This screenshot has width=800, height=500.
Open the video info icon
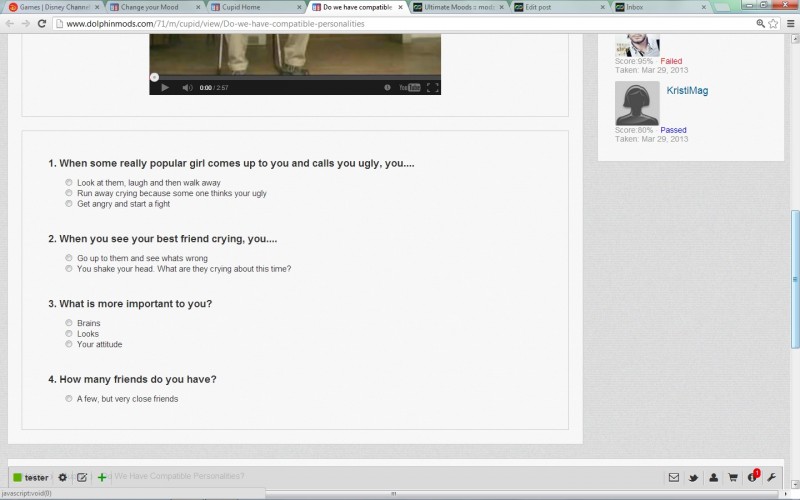(x=387, y=88)
